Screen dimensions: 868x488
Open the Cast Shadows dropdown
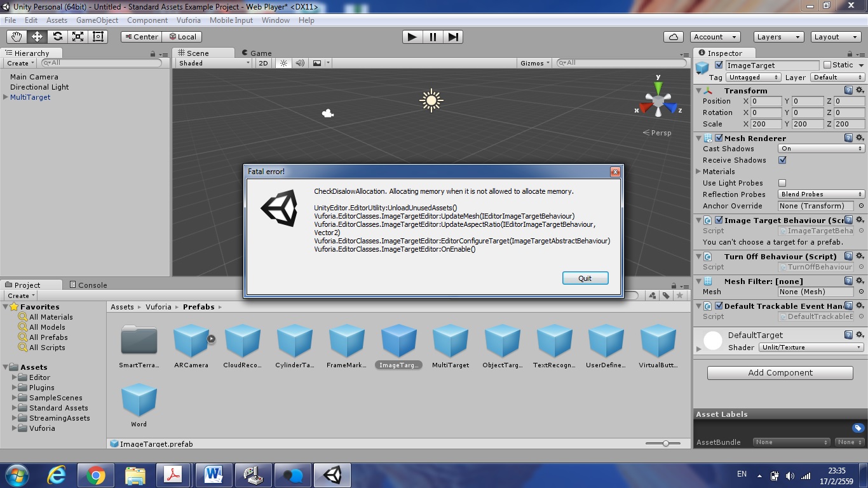tap(820, 148)
